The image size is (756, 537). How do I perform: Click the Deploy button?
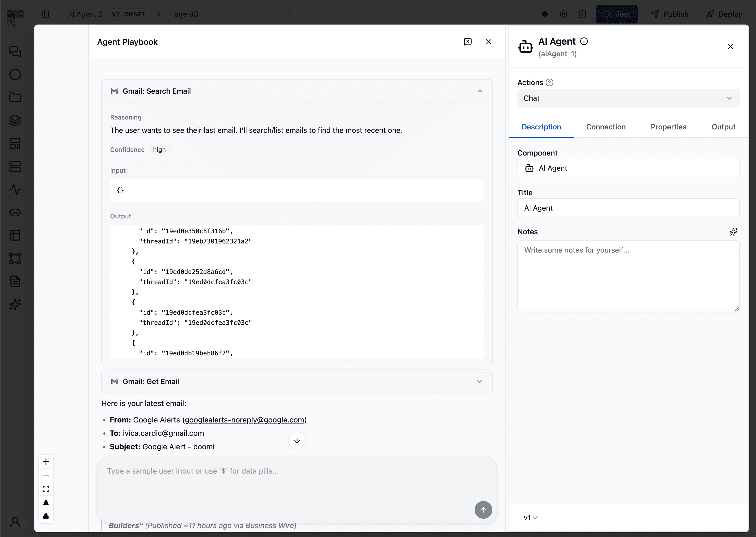click(724, 14)
